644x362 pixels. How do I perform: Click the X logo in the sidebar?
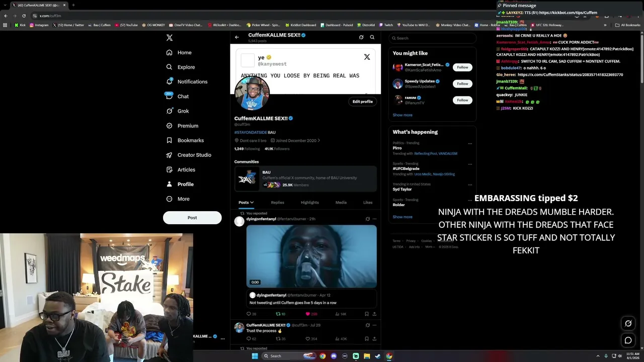(x=170, y=38)
